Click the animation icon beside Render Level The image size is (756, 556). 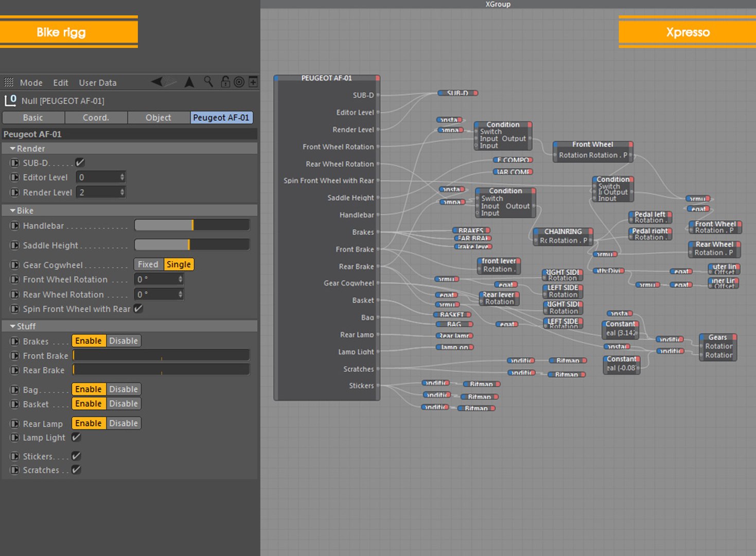[x=14, y=192]
